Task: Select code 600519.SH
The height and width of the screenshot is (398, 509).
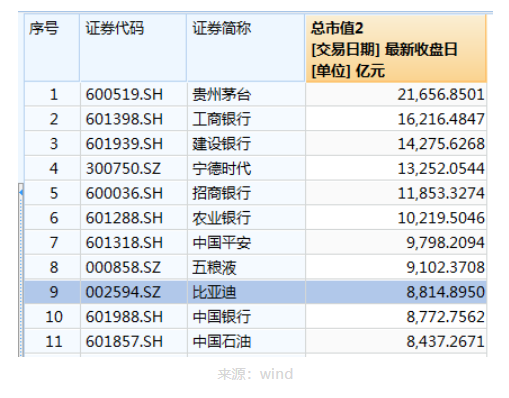Action: click(124, 95)
